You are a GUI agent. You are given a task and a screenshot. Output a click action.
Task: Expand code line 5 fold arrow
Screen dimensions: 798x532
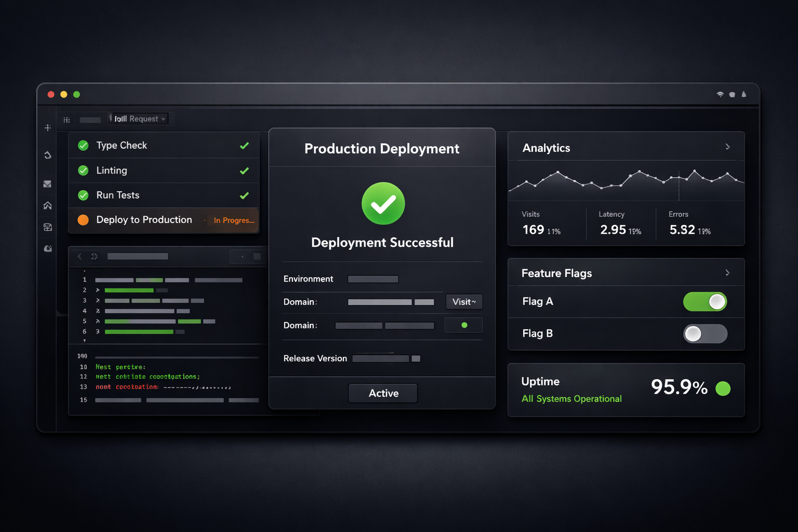coord(98,321)
